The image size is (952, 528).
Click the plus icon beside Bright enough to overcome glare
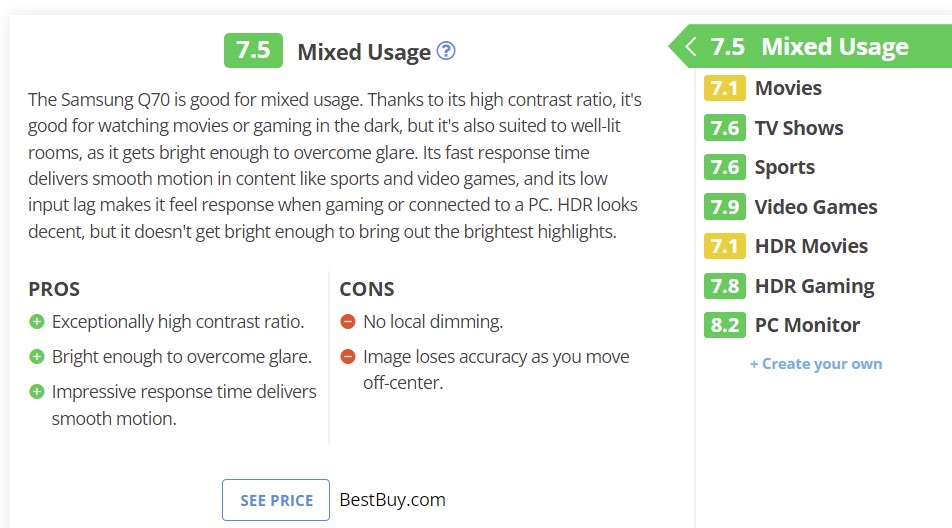pyautogui.click(x=37, y=357)
